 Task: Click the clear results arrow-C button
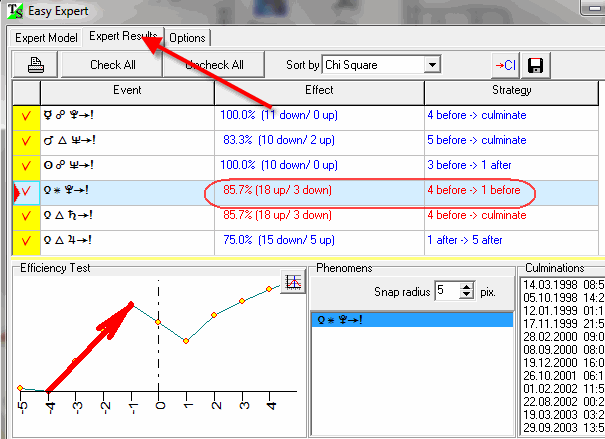coord(505,65)
